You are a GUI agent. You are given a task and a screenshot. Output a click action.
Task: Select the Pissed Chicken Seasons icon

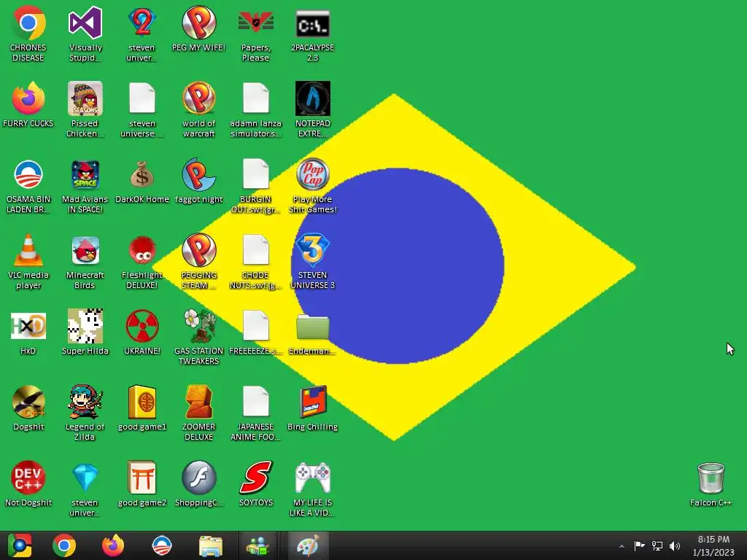click(85, 99)
